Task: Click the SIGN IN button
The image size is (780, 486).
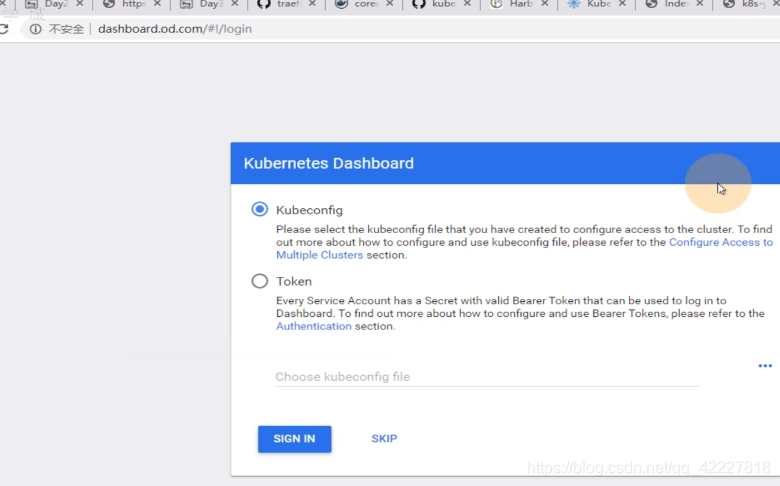Action: click(294, 439)
